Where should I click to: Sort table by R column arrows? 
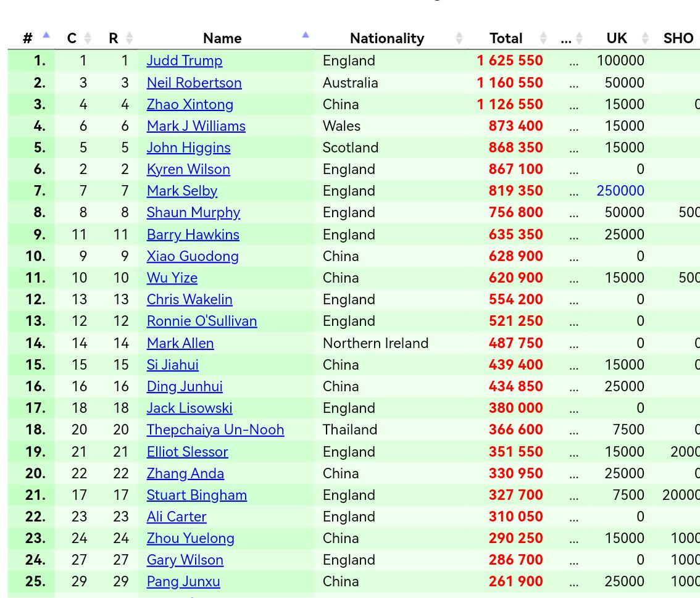click(130, 38)
